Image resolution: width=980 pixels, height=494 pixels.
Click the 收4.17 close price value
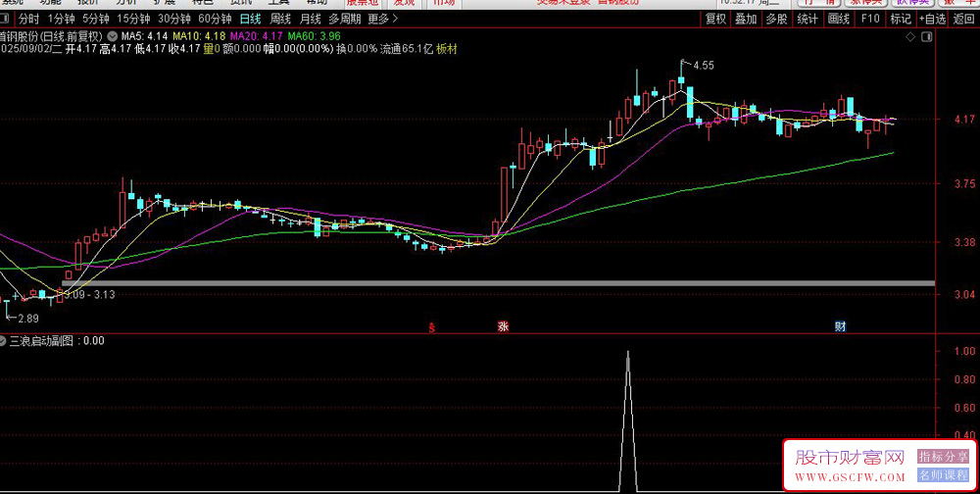point(184,49)
